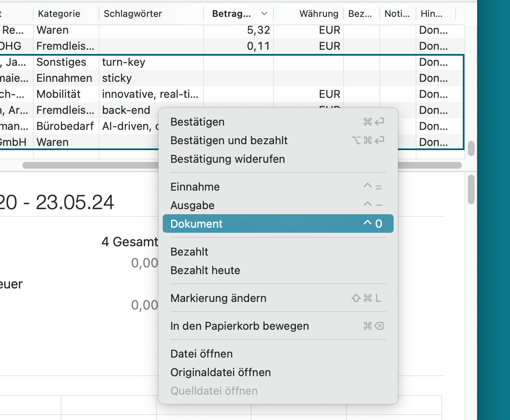
Task: Click the table's vertical scrollbar thumb
Action: 471,148
